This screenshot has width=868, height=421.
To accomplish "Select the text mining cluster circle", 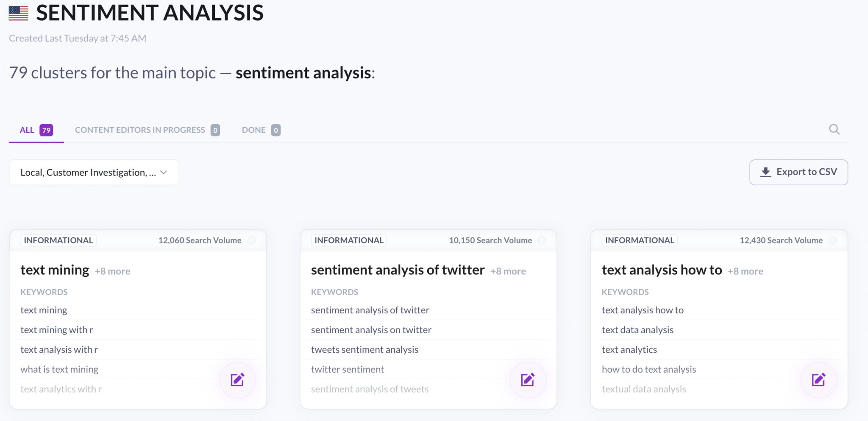I will point(251,240).
